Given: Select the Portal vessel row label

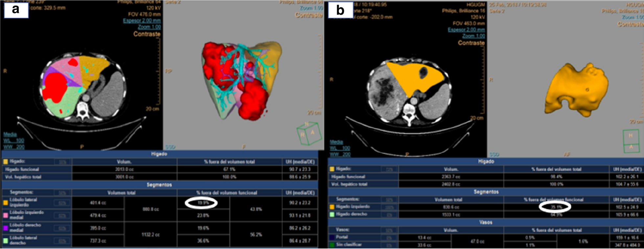Looking at the screenshot, I should click(x=342, y=237).
